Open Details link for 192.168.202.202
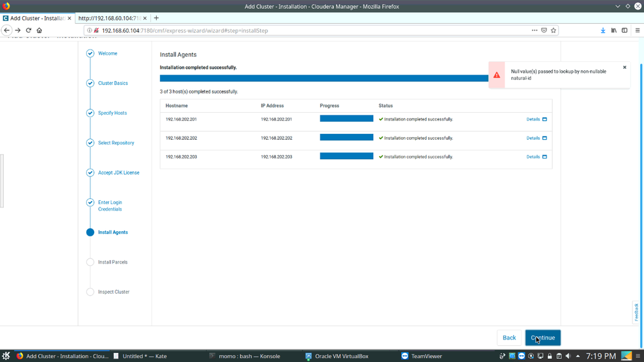 533,138
